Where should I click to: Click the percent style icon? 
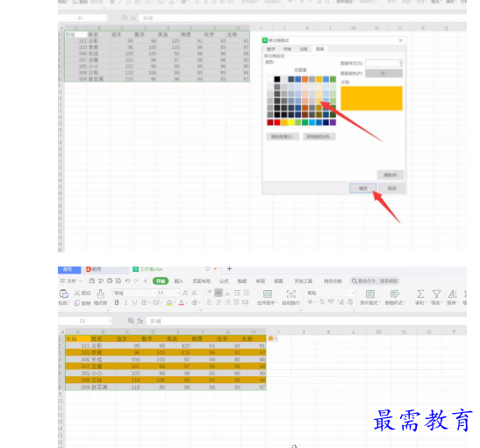(x=322, y=302)
